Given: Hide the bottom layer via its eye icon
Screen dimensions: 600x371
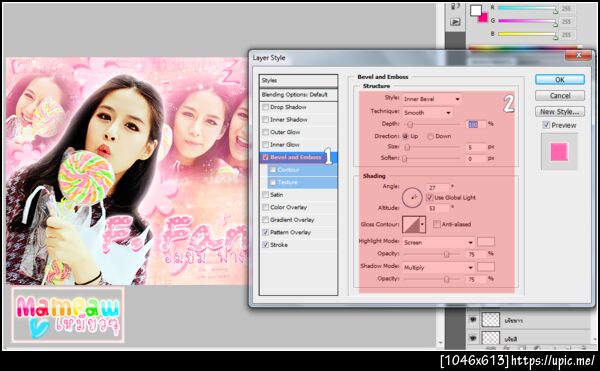Looking at the screenshot, I should pyautogui.click(x=473, y=338).
